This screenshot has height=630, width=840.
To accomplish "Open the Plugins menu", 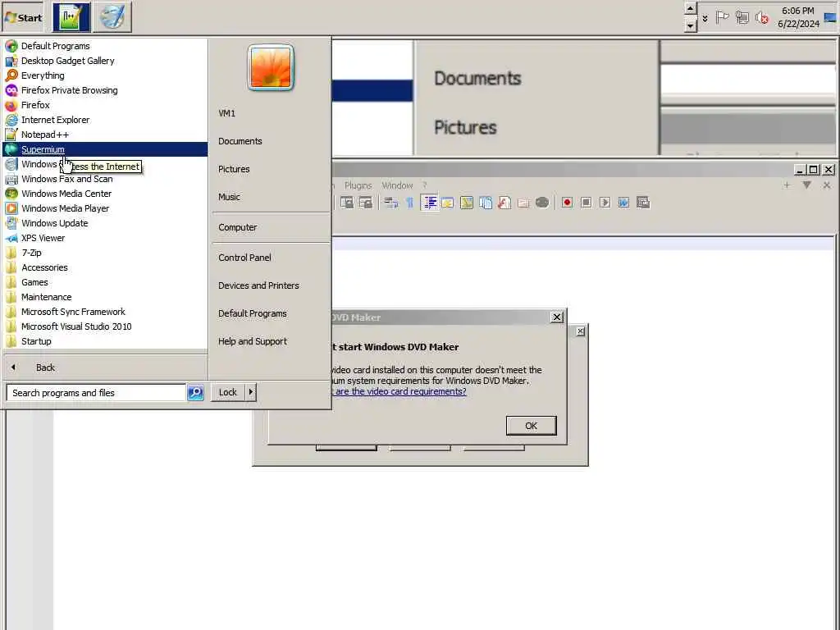I will click(x=358, y=185).
